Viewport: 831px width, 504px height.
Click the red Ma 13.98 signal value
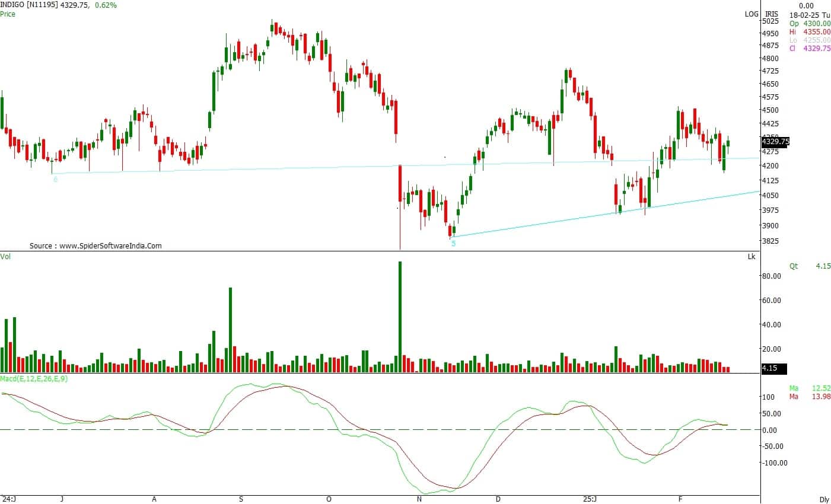point(810,397)
